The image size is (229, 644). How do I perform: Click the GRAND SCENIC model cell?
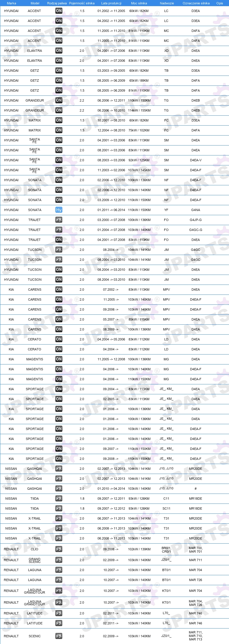click(35, 560)
